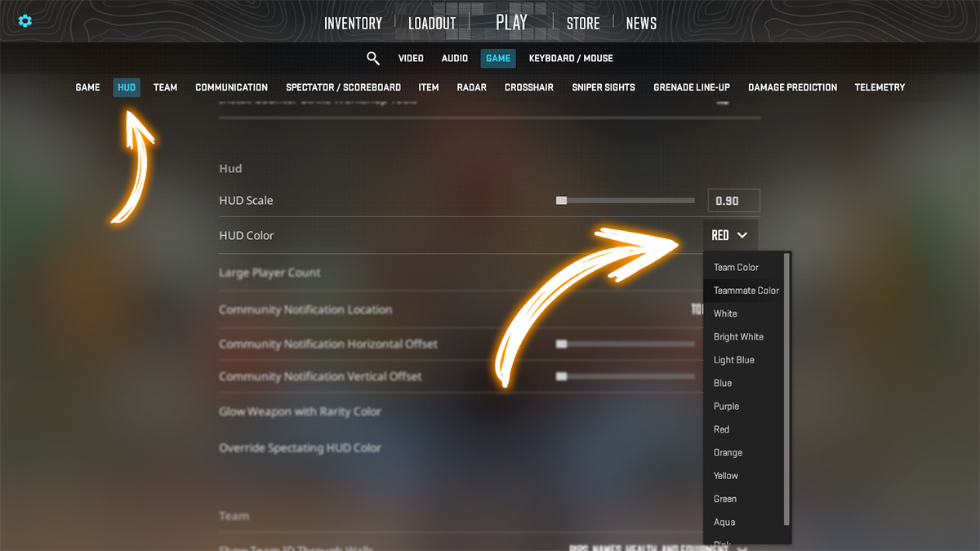This screenshot has height=551, width=980.
Task: Click the HUD Scale slider handle
Action: (561, 200)
